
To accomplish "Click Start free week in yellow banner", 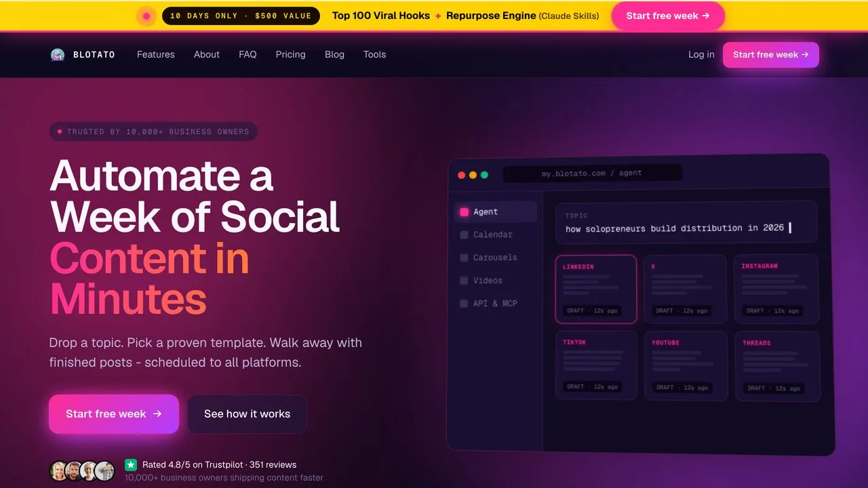I will pyautogui.click(x=668, y=16).
